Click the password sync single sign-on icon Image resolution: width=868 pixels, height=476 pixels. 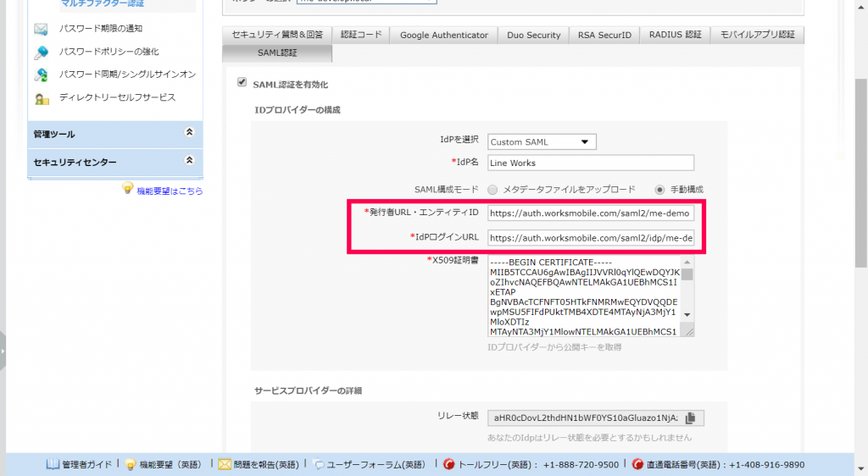[x=41, y=75]
